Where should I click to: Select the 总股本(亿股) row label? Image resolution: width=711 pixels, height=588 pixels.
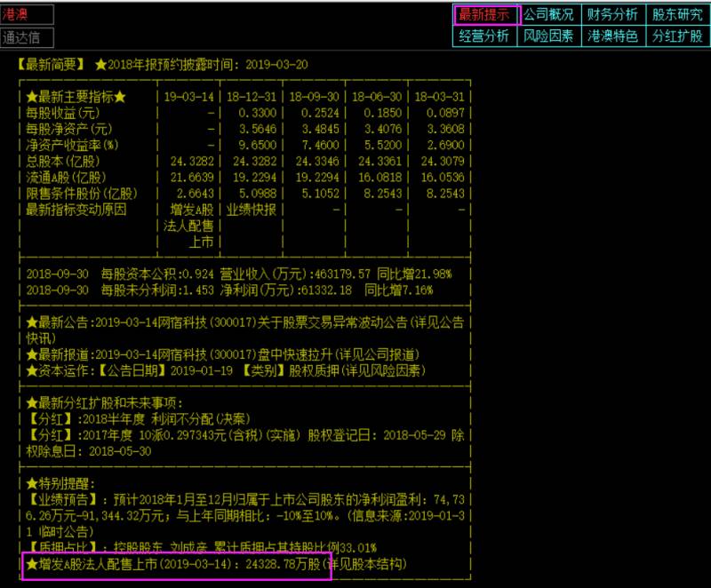pos(62,162)
